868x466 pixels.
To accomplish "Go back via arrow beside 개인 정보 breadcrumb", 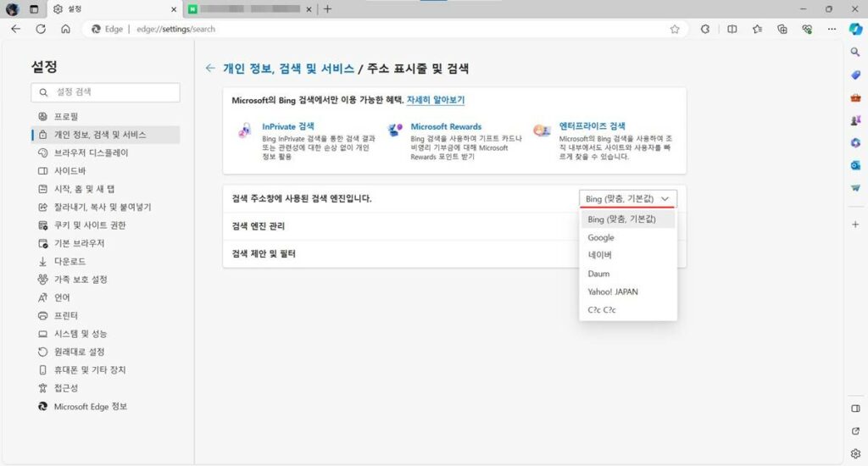I will point(210,68).
